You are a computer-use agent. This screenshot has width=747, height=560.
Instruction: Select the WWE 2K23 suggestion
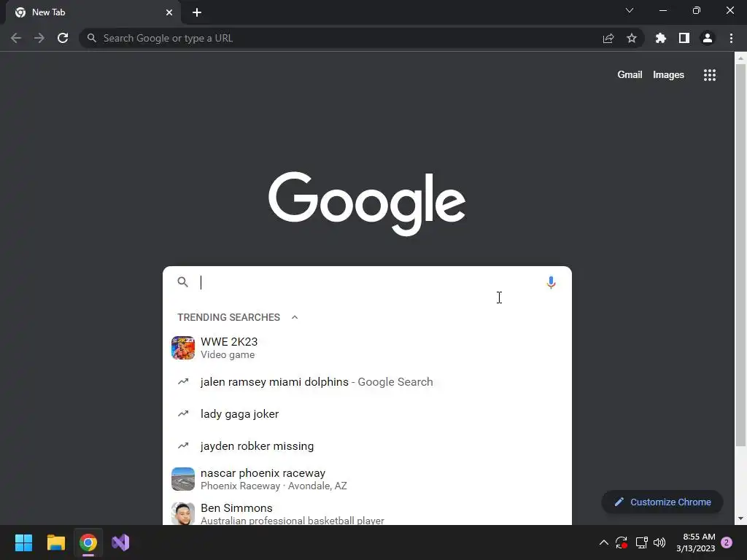(x=367, y=348)
